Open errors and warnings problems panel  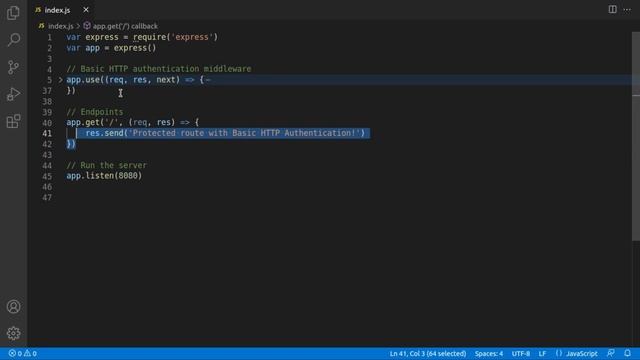[22, 353]
